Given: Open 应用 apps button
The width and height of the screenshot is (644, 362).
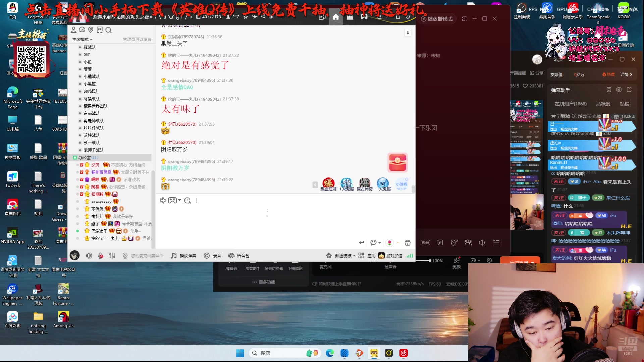Looking at the screenshot, I should click(x=367, y=256).
